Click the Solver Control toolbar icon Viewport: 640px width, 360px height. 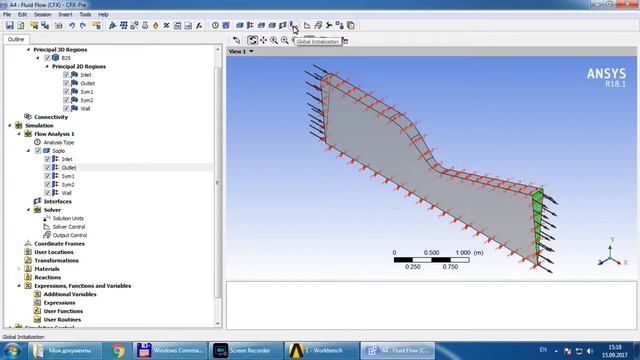[x=307, y=25]
